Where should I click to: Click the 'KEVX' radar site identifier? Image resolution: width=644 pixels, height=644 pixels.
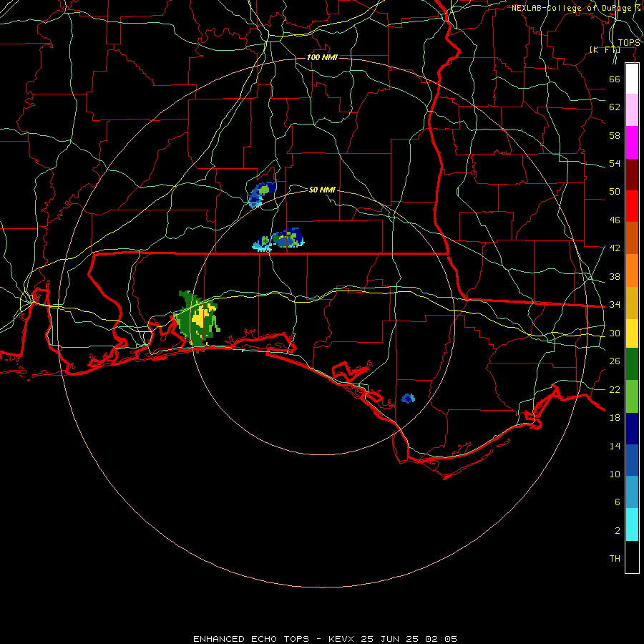tap(341, 639)
